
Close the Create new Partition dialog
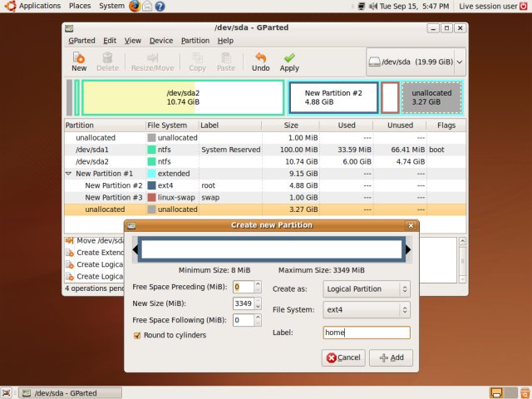click(x=411, y=225)
